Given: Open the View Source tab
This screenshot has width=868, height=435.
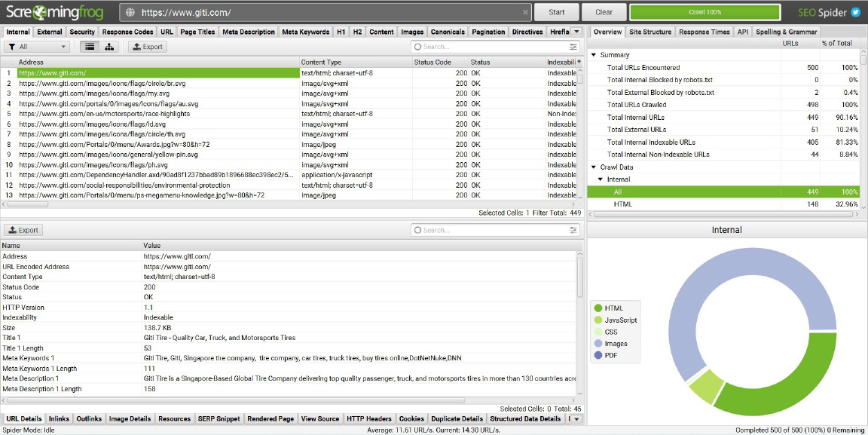Looking at the screenshot, I should 320,418.
